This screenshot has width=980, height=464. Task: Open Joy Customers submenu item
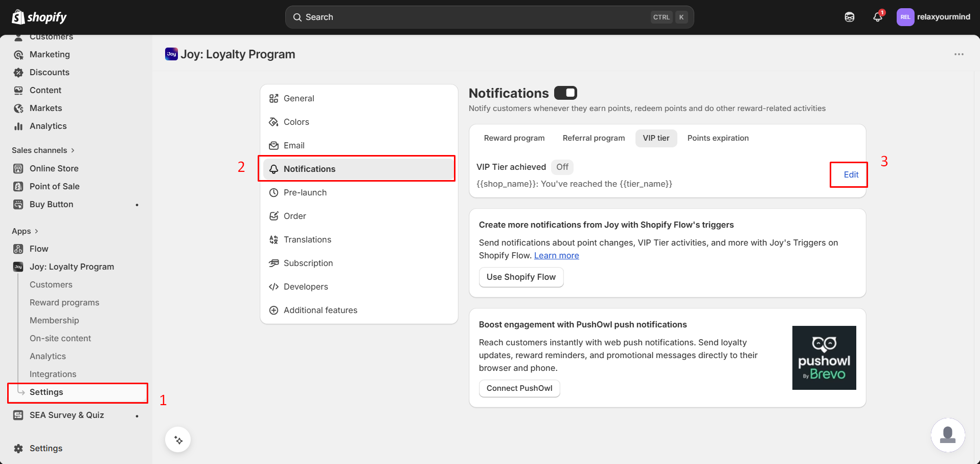[x=51, y=285]
